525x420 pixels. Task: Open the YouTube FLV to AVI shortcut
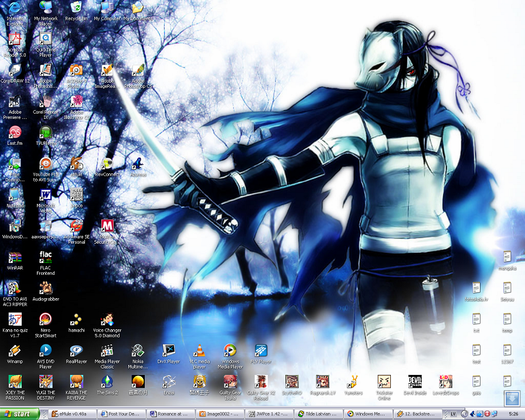pos(46,163)
